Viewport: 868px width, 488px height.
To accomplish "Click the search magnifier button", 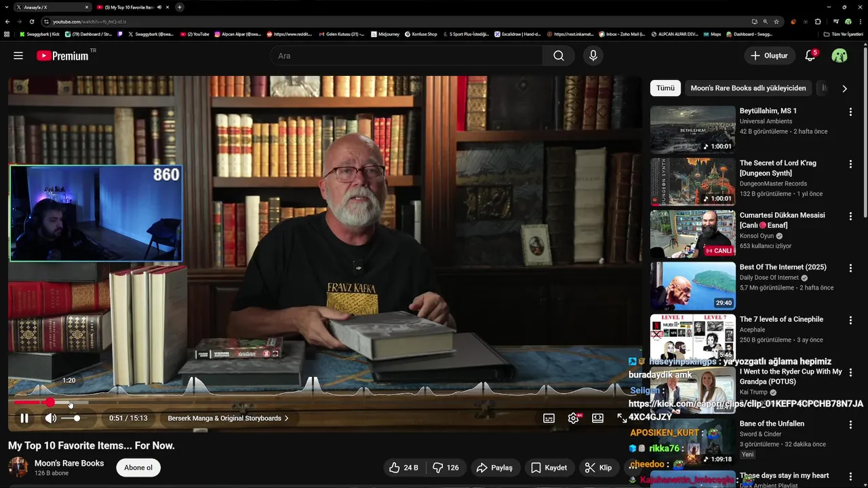I will pos(559,56).
